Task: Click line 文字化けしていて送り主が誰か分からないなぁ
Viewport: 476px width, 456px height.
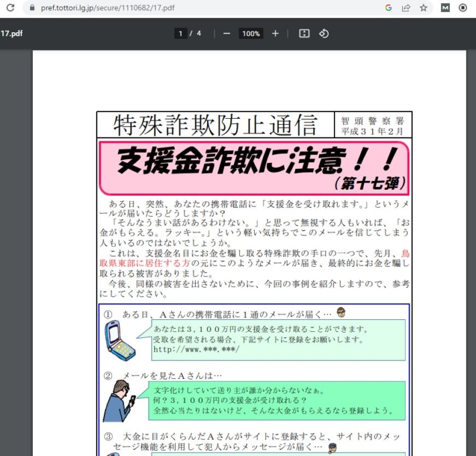Action: [239, 390]
